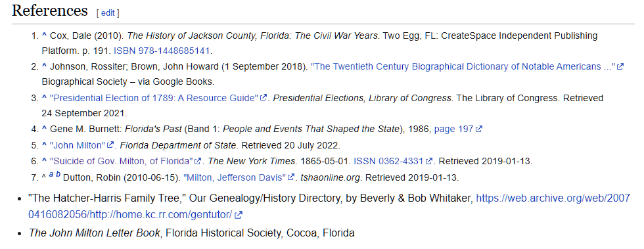Click external icon after Resource Guide link
Viewport: 644px width, 249px height.
(x=264, y=98)
